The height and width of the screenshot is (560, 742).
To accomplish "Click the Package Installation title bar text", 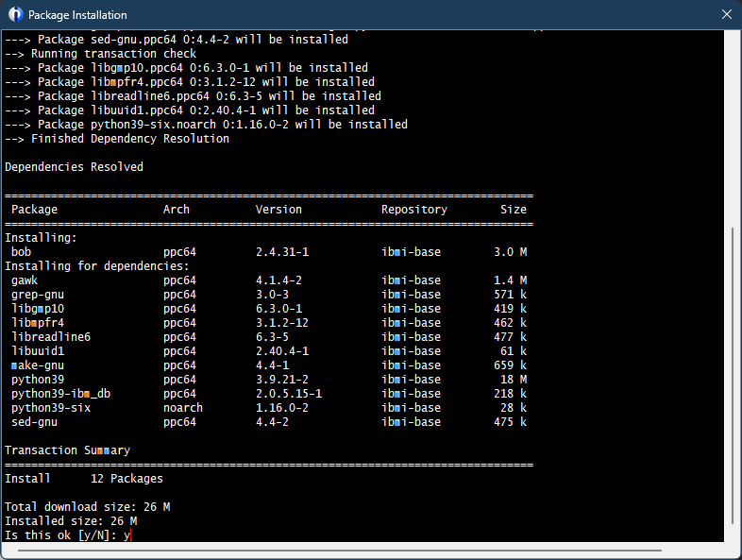I will point(77,15).
